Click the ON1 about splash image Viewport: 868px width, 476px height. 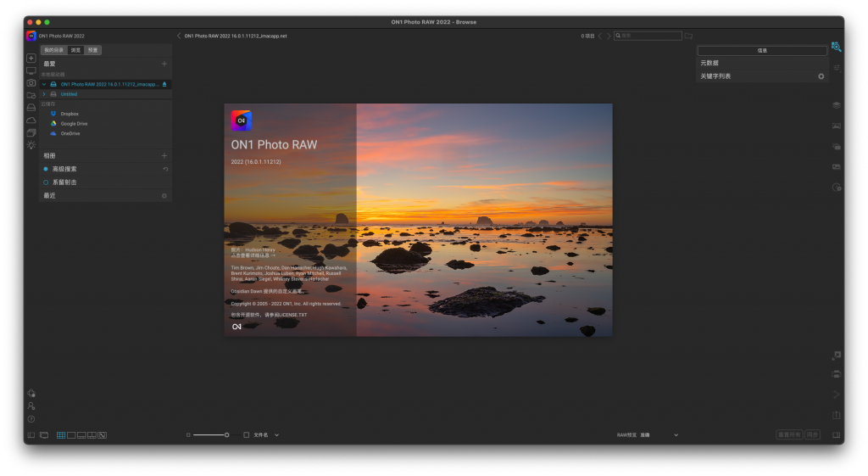click(x=418, y=220)
